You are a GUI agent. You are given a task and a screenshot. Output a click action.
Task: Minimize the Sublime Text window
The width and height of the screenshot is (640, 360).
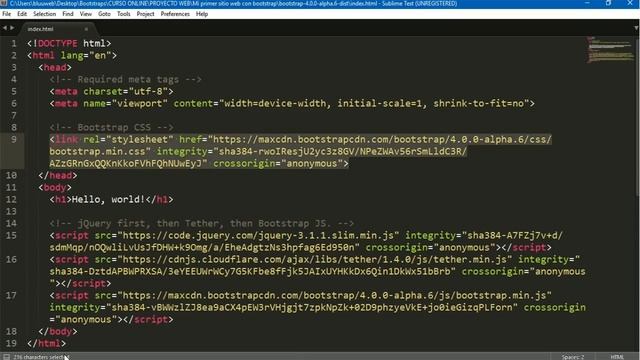[587, 3]
